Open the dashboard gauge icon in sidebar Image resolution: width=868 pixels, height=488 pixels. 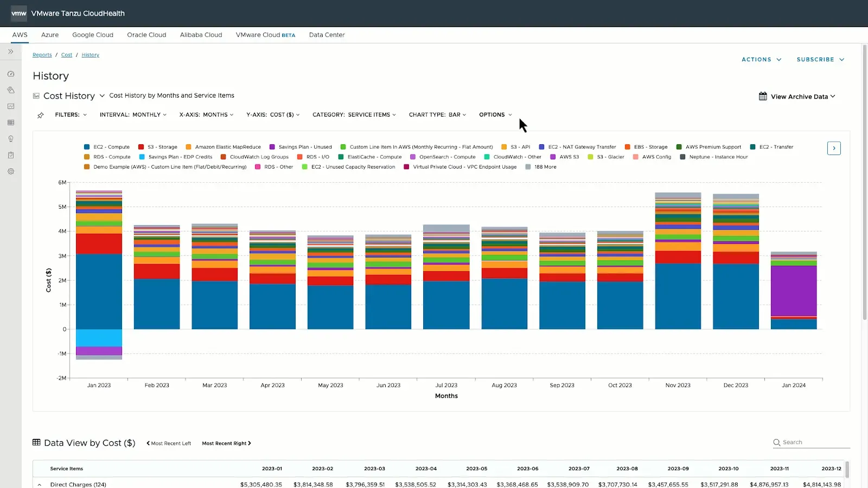point(10,74)
